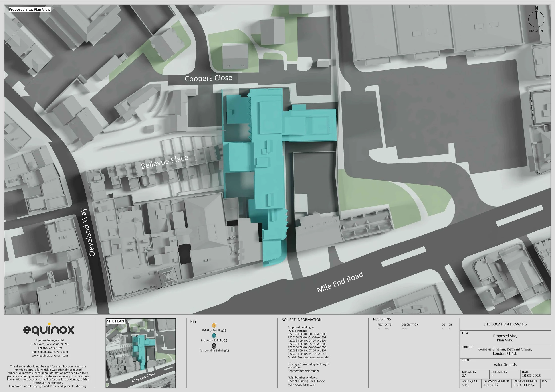This screenshot has width=555, height=392.
Task: Click the Coopers Close street label
Action: click(208, 78)
